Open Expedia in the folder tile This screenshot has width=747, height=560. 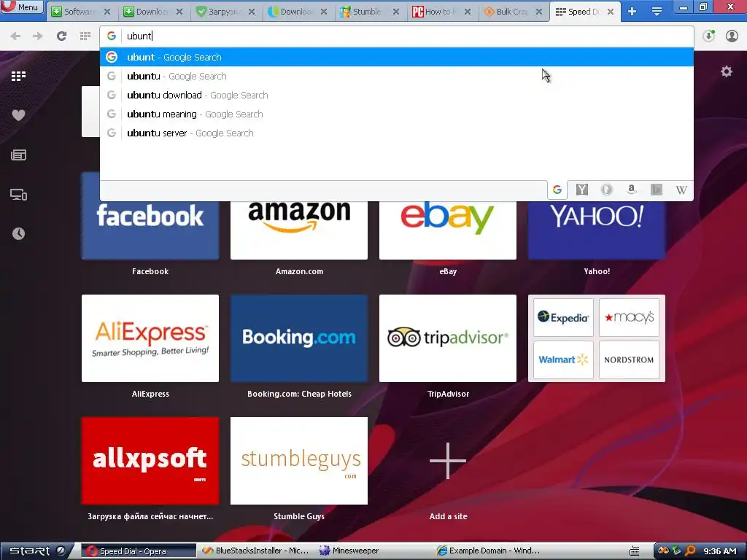(563, 317)
